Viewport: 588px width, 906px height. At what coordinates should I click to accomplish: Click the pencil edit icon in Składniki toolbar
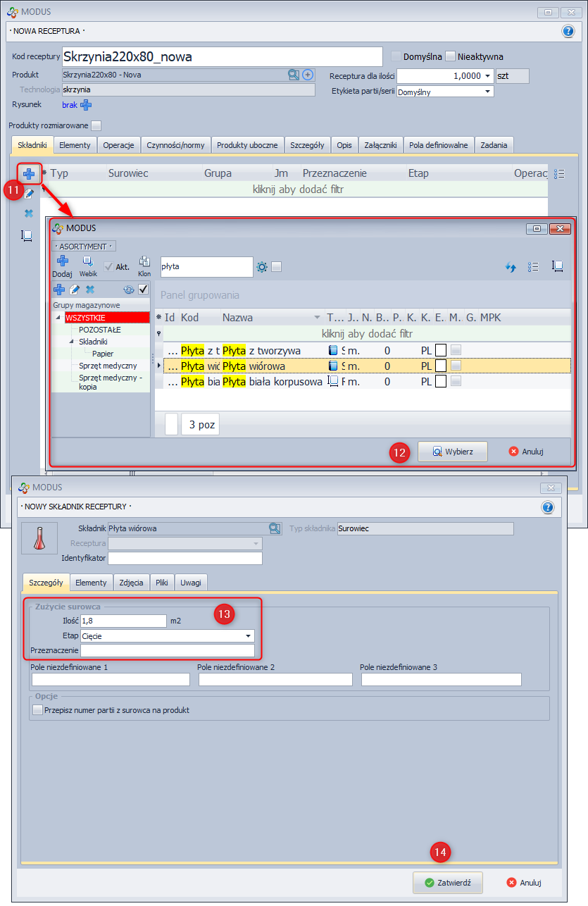(x=29, y=193)
